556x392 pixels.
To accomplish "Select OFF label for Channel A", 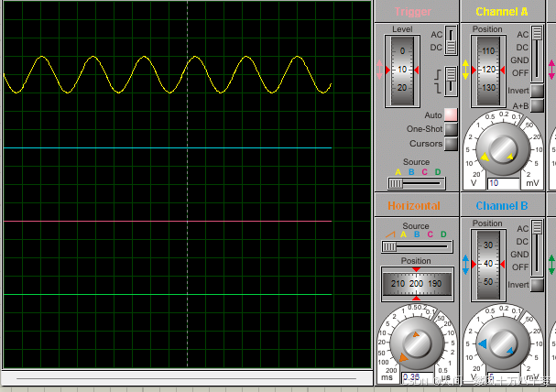I will 520,73.
